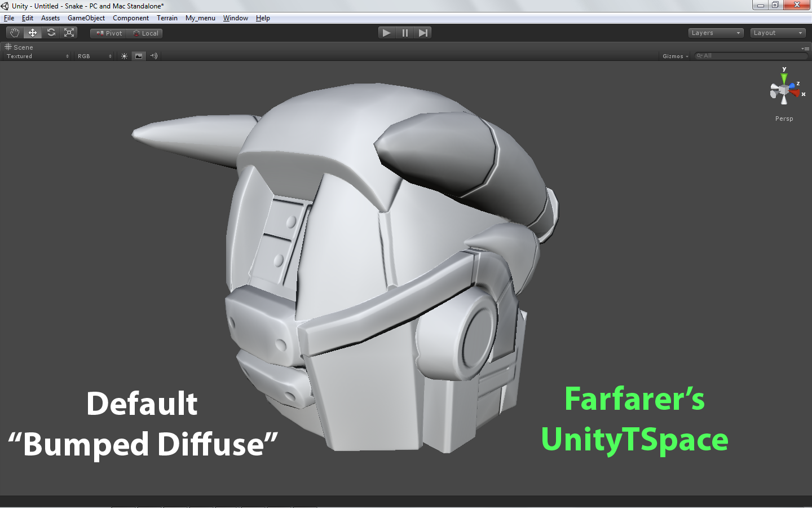Open the File menu
This screenshot has height=508, width=812.
coord(9,18)
